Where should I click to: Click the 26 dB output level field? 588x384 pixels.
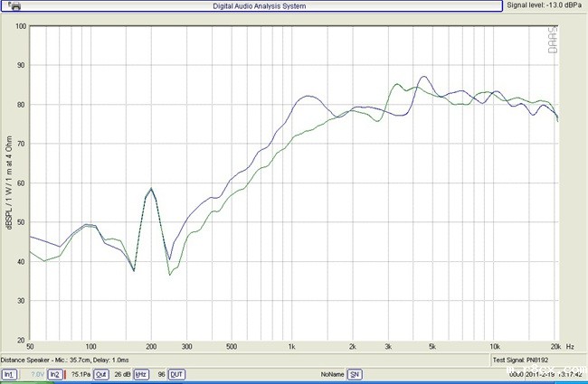(121, 374)
